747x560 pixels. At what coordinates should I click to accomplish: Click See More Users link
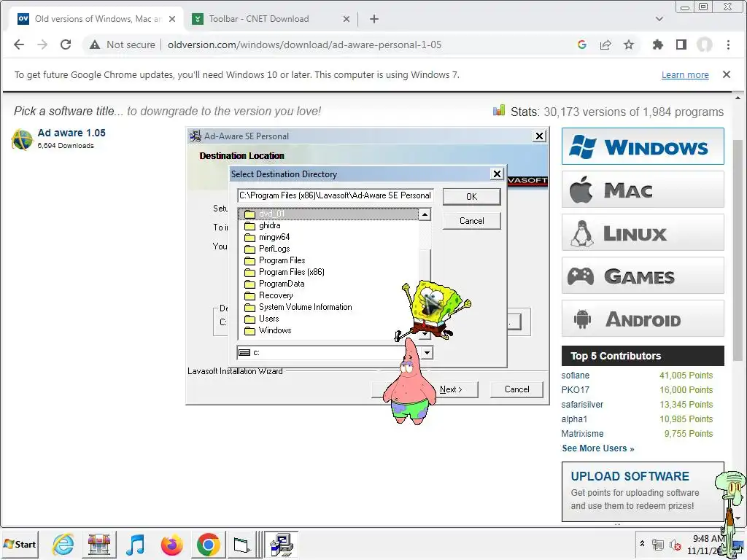(x=598, y=448)
